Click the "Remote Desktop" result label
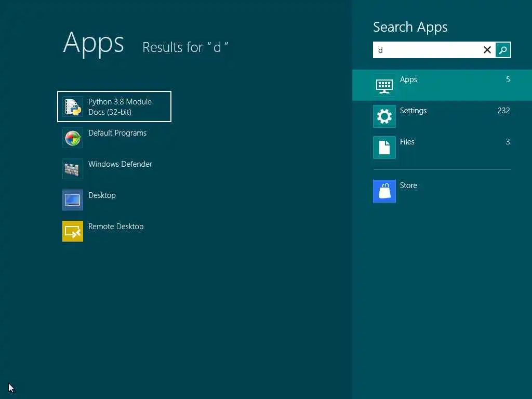 (116, 227)
